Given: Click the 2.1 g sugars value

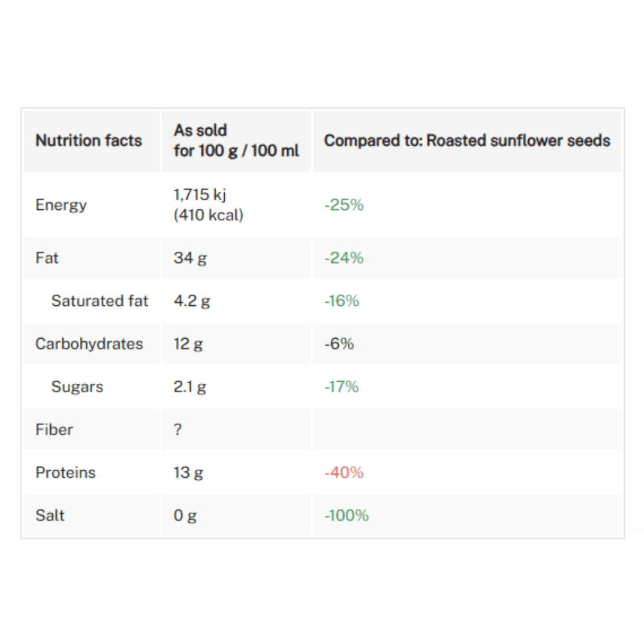Looking at the screenshot, I should (190, 387).
